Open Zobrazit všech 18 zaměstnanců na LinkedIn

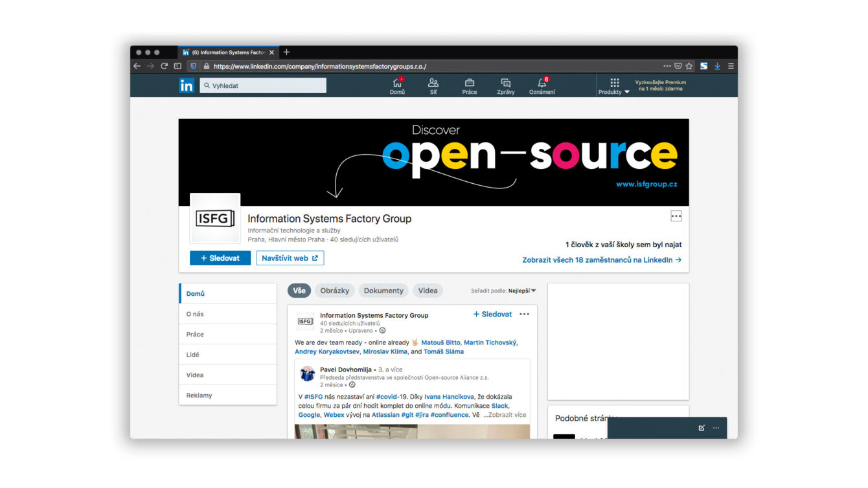(x=602, y=260)
